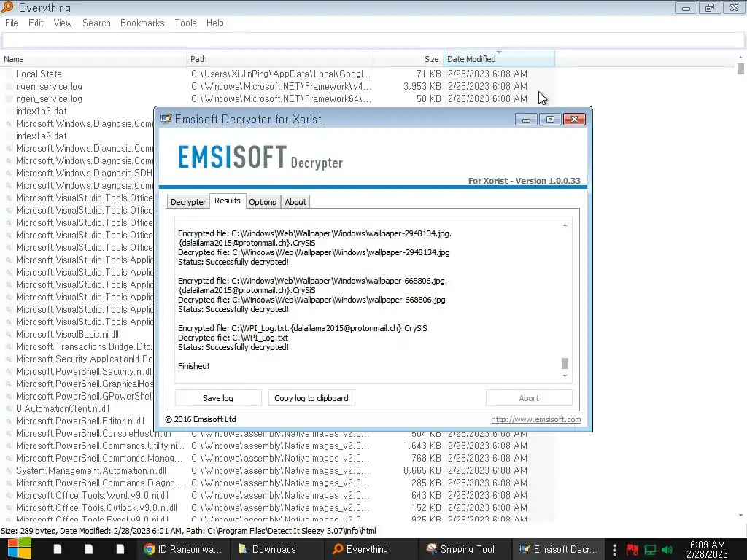This screenshot has height=560, width=747.
Task: Sort by the Path column header
Action: pos(280,59)
